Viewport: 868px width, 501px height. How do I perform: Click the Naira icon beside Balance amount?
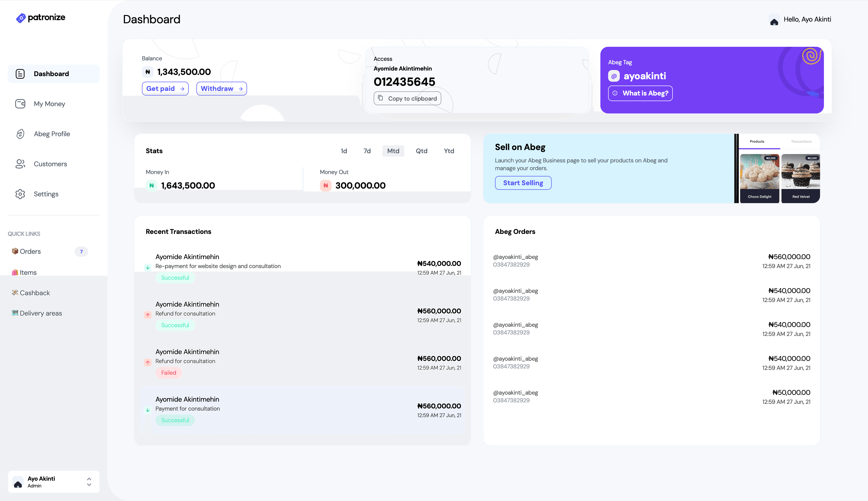[x=147, y=72]
